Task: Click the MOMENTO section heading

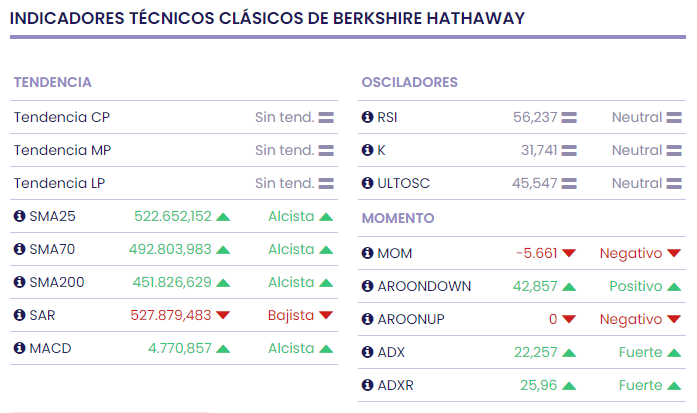Action: click(397, 218)
